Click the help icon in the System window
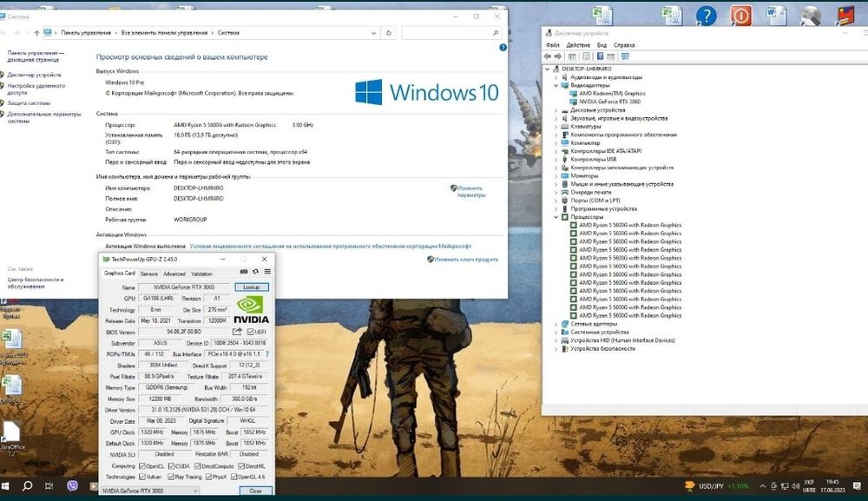This screenshot has width=868, height=501. (503, 48)
